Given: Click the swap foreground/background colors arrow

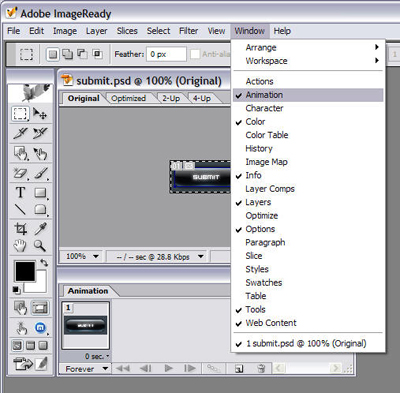Looking at the screenshot, I should (44, 263).
